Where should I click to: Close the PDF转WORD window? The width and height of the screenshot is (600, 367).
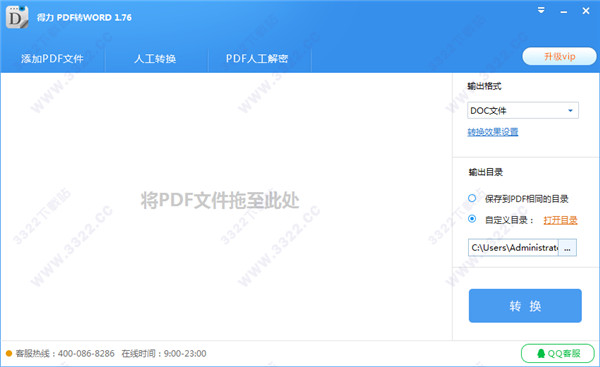coord(586,11)
